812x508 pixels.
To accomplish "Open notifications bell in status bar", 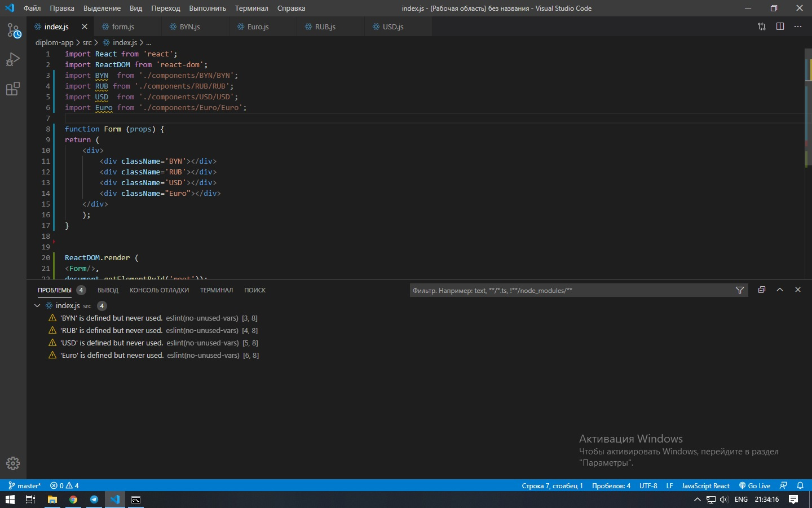I will coord(800,485).
